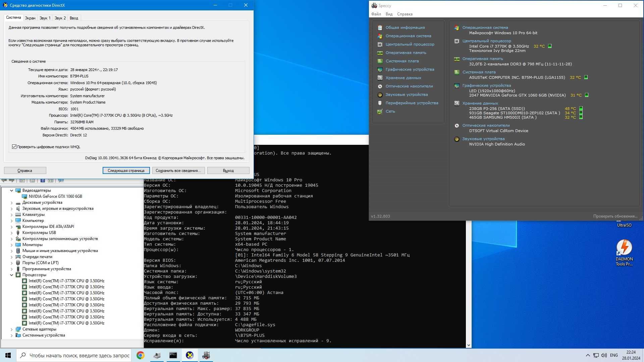Select Периферийные устройства in Speccy sidebar
Image resolution: width=644 pixels, height=362 pixels.
coord(412,103)
